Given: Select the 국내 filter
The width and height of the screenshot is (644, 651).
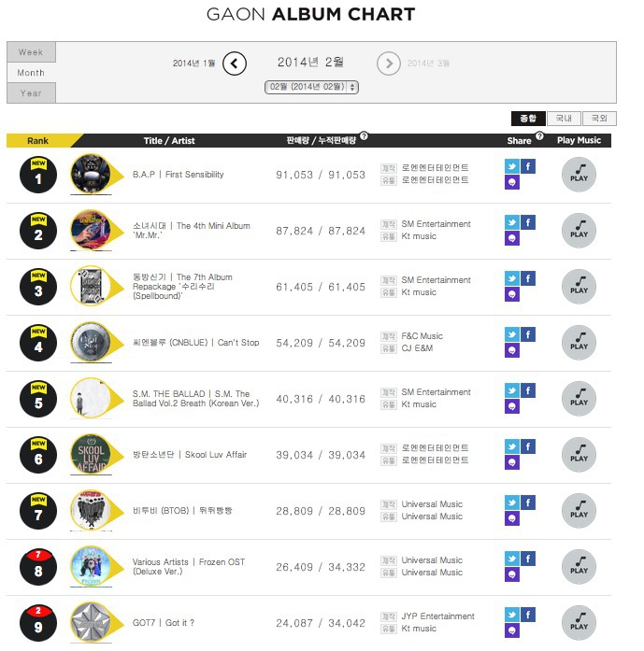Looking at the screenshot, I should click(x=564, y=119).
